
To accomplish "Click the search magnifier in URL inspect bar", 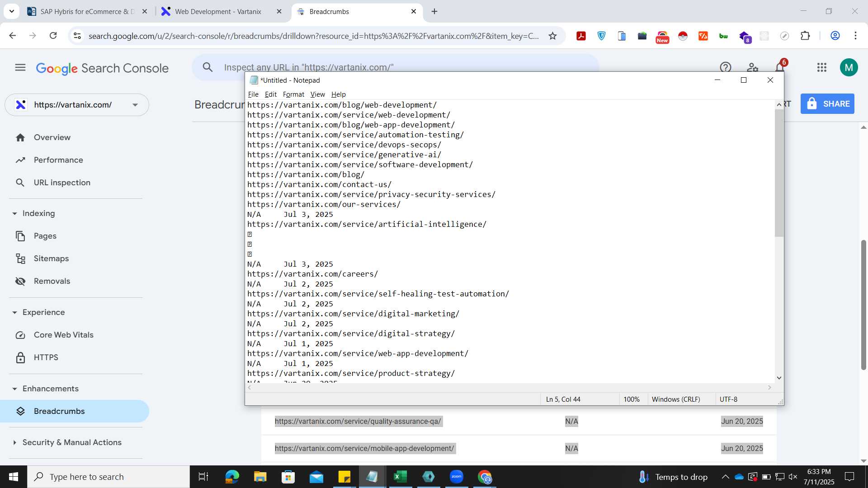I will pos(208,67).
